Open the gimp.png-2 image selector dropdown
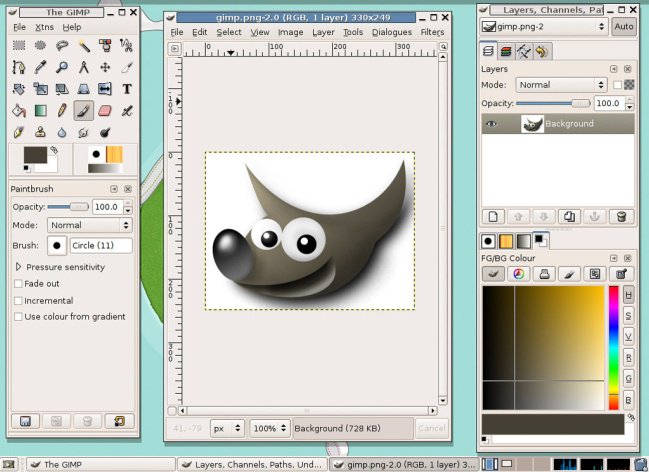Viewport: 649px width, 472px height. [543, 27]
